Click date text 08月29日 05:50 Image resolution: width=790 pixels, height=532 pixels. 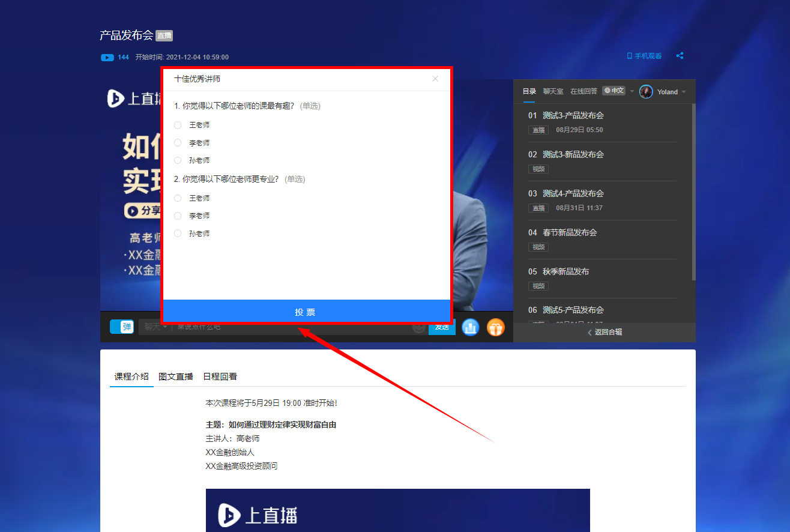(x=579, y=130)
